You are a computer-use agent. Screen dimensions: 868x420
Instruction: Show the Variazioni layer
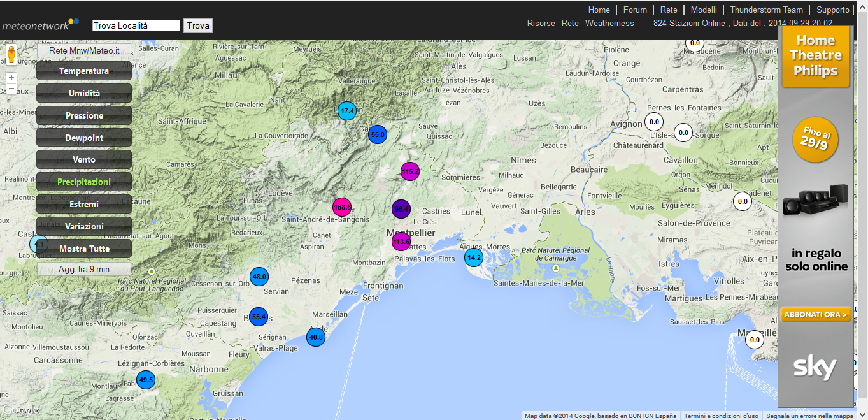84,226
